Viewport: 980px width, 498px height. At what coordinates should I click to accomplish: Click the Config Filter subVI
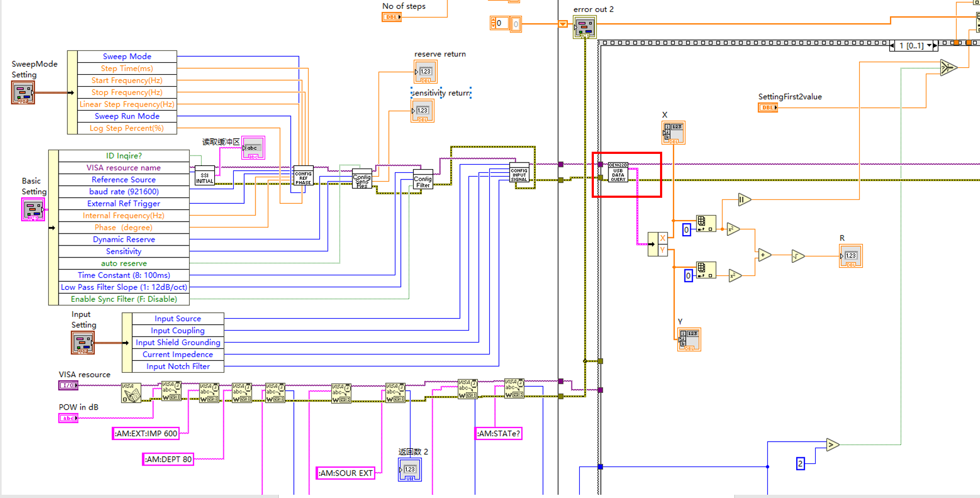(x=423, y=179)
